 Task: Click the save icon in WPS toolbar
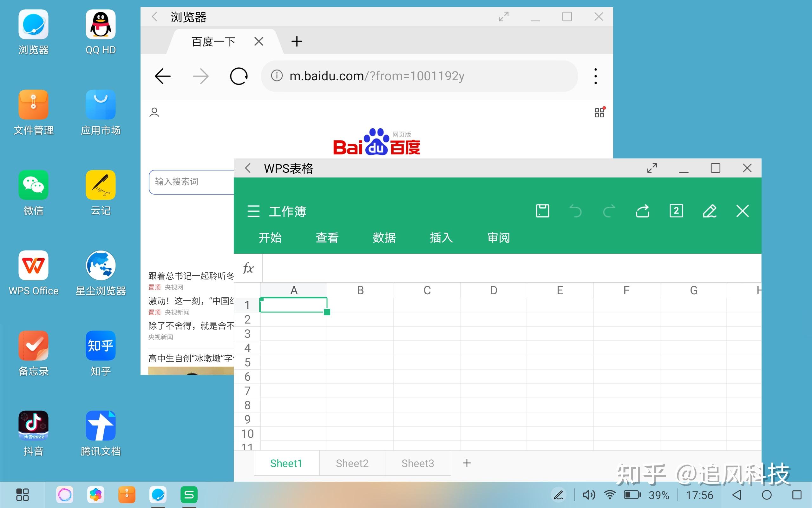pyautogui.click(x=543, y=211)
